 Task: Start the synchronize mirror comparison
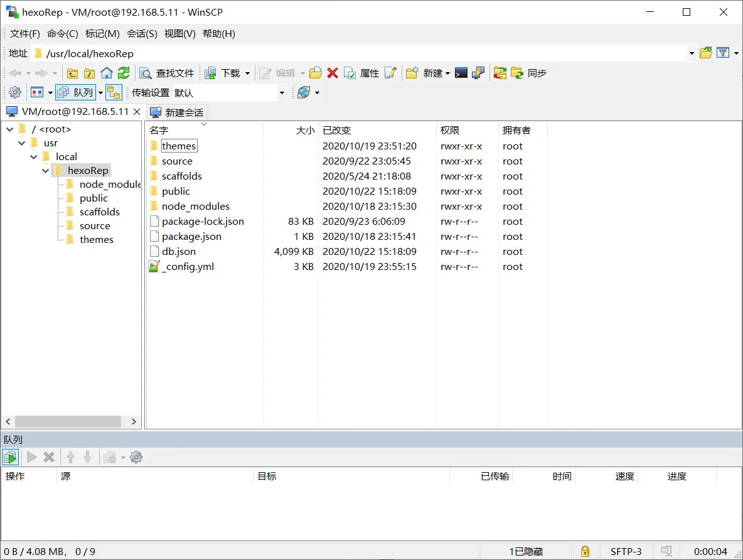500,73
